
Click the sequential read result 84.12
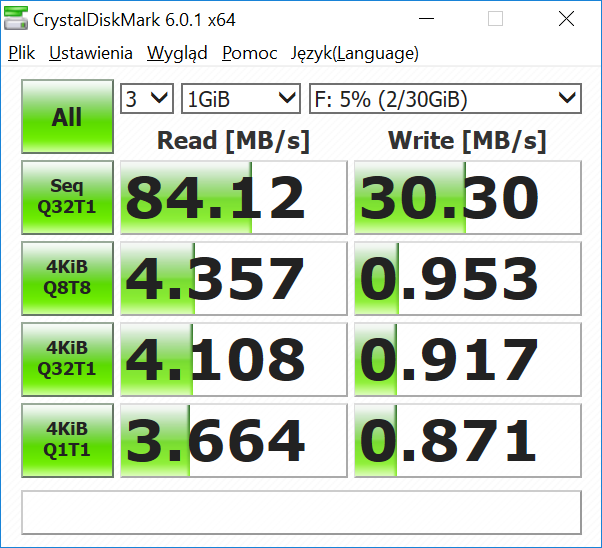point(232,197)
